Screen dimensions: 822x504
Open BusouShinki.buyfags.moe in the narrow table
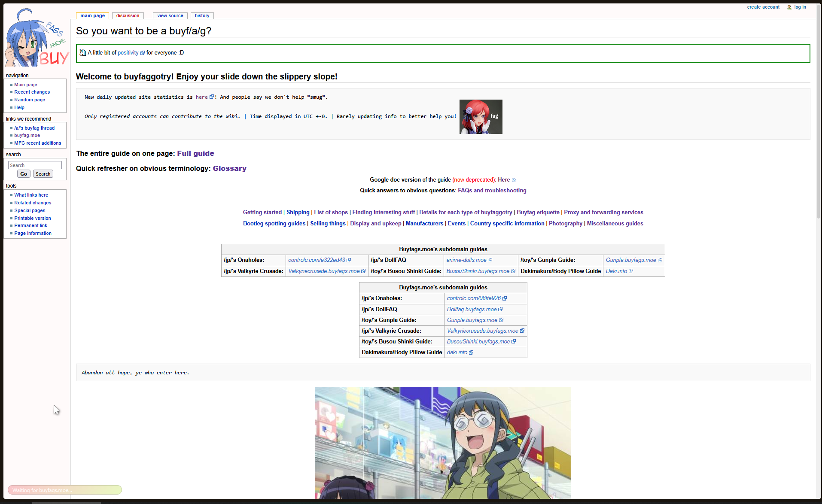point(481,342)
